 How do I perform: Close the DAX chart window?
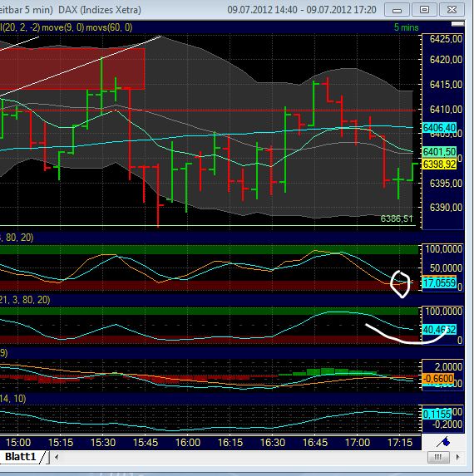(x=452, y=10)
